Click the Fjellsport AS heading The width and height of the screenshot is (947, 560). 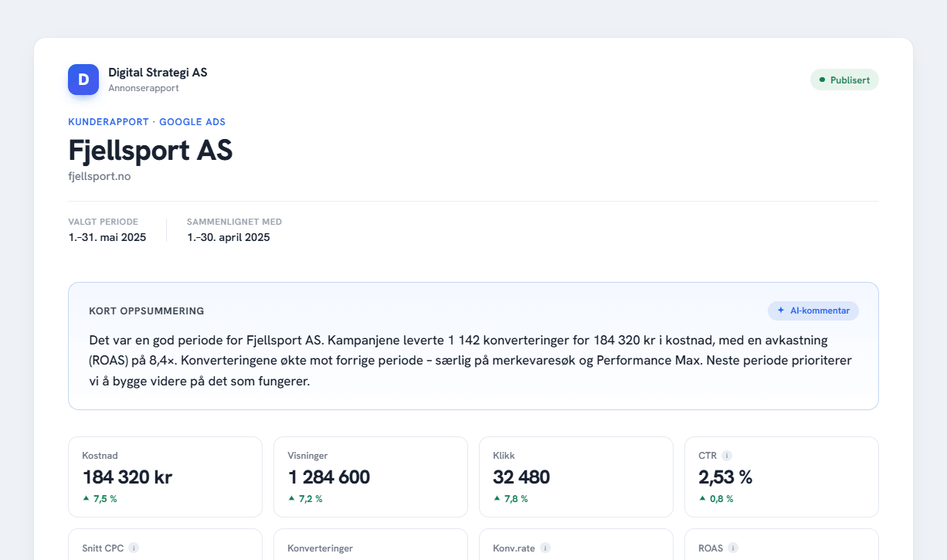click(151, 150)
